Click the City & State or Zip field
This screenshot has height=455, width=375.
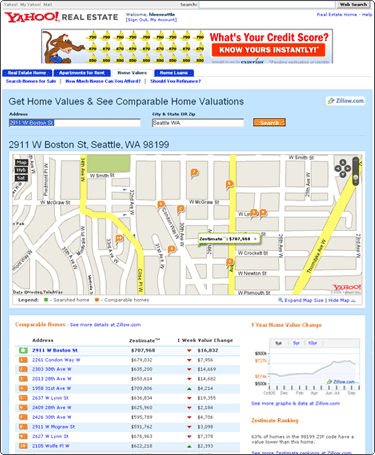(198, 123)
